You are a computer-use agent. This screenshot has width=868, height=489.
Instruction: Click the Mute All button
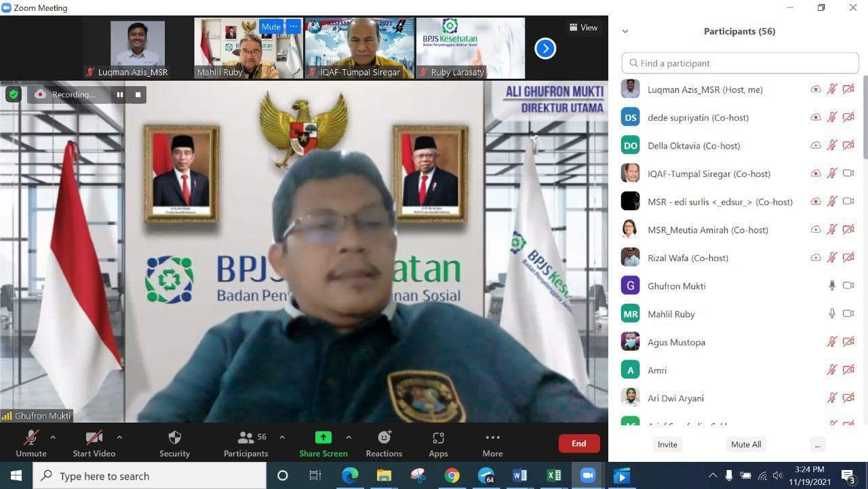[746, 444]
